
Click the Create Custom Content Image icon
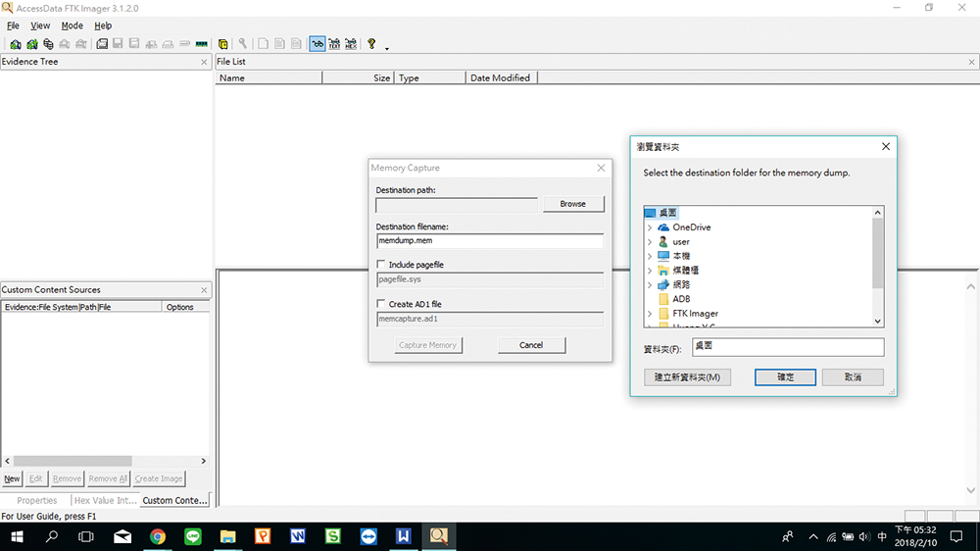tap(168, 44)
